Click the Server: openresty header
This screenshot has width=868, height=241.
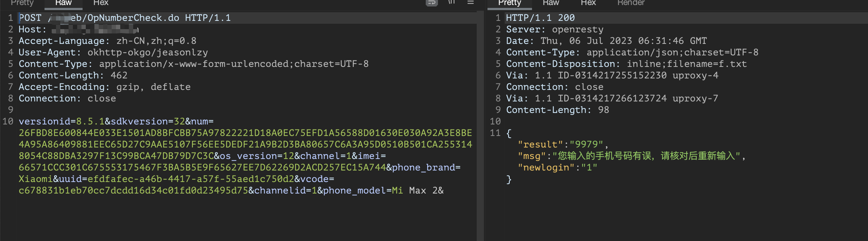(x=555, y=29)
